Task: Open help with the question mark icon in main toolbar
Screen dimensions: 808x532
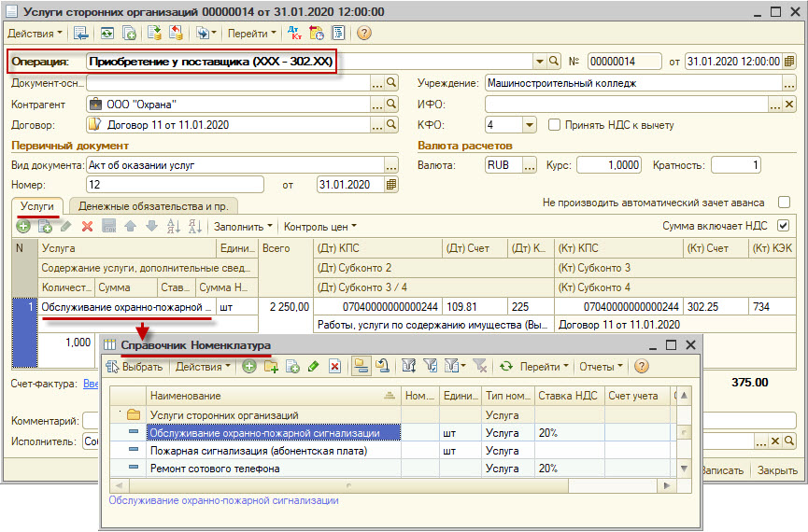Action: pyautogui.click(x=363, y=34)
